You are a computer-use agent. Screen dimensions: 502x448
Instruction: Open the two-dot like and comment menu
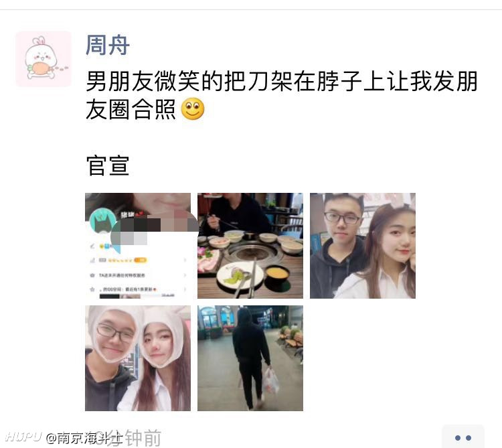[x=463, y=437]
